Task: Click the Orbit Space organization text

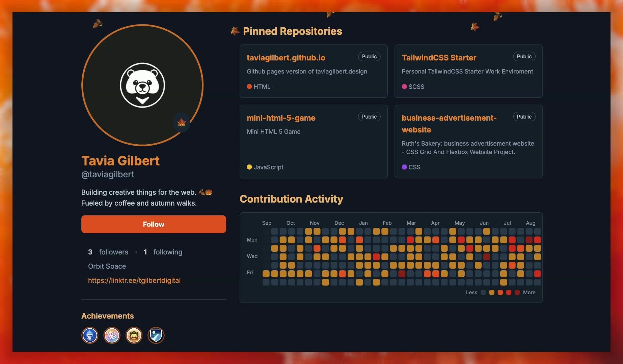Action: 107,266
